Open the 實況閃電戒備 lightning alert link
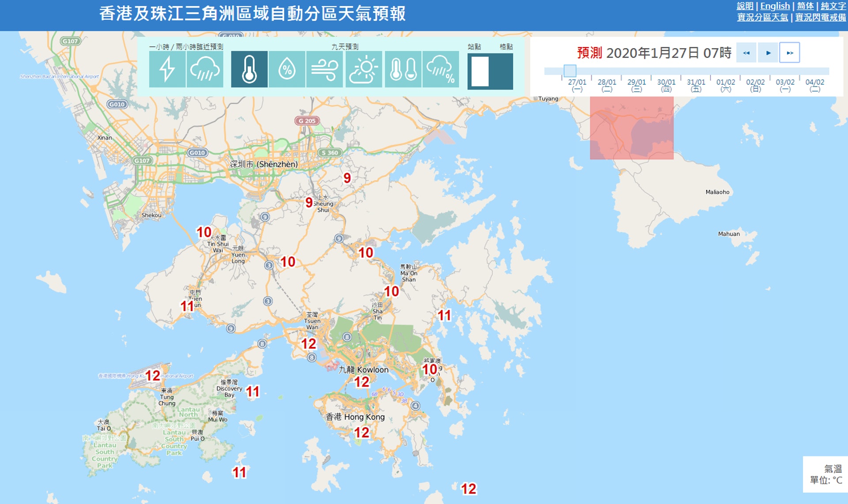 coord(820,17)
